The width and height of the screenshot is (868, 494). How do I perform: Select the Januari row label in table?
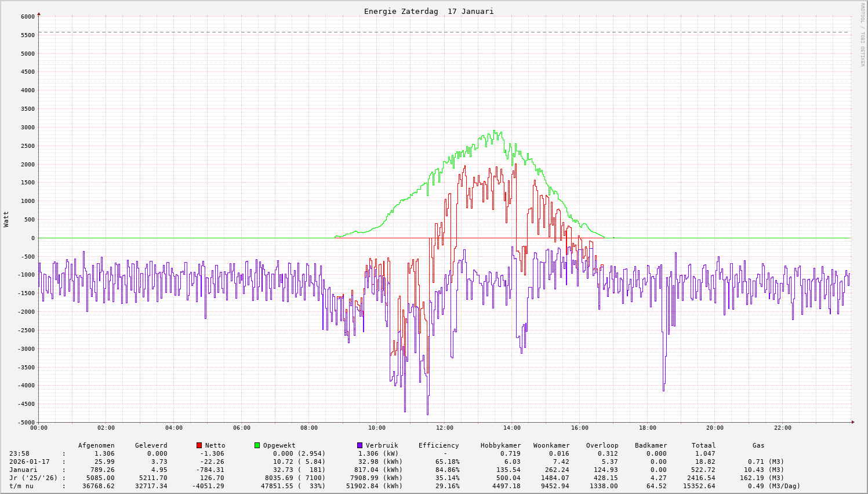[23, 470]
